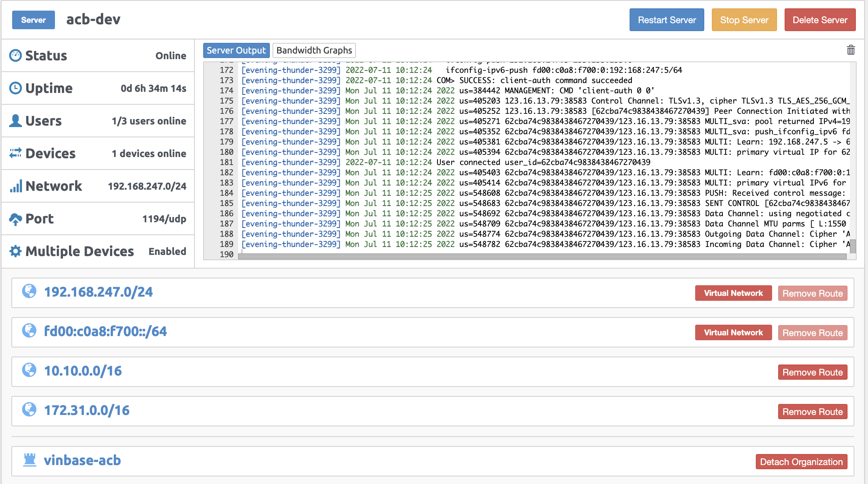The height and width of the screenshot is (484, 868).
Task: Click the Delete Server button
Action: 820,20
